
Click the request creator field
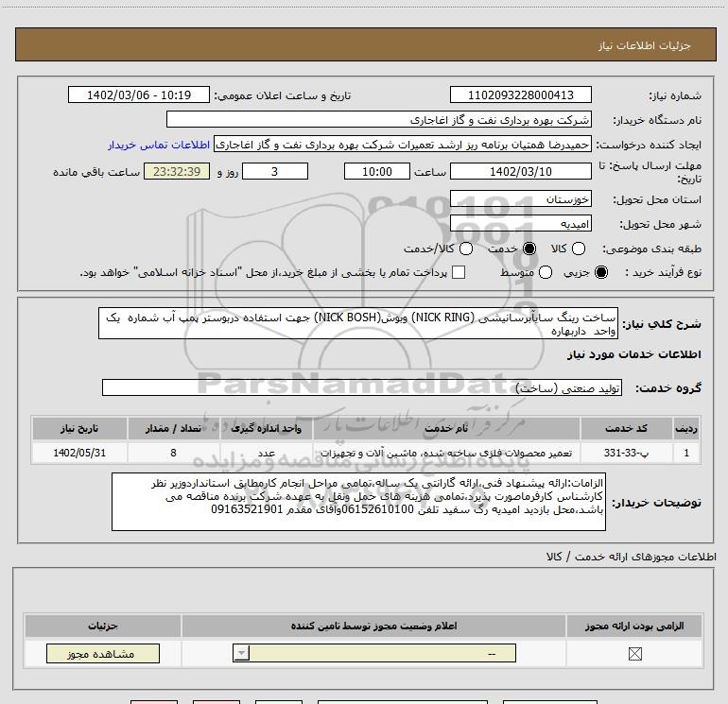(403, 145)
